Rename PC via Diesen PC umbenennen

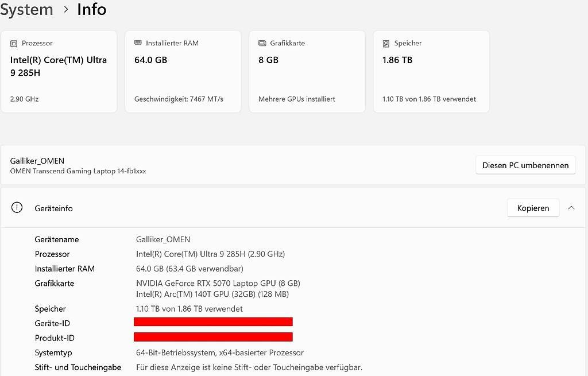(x=525, y=165)
